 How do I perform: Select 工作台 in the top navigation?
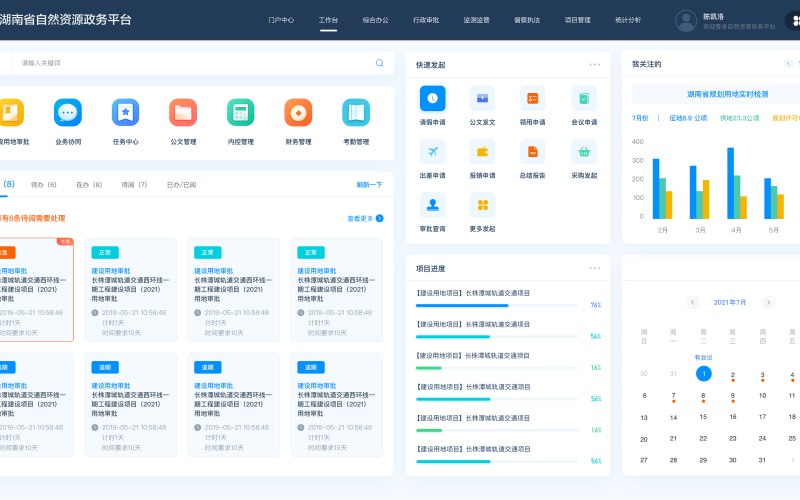(328, 20)
